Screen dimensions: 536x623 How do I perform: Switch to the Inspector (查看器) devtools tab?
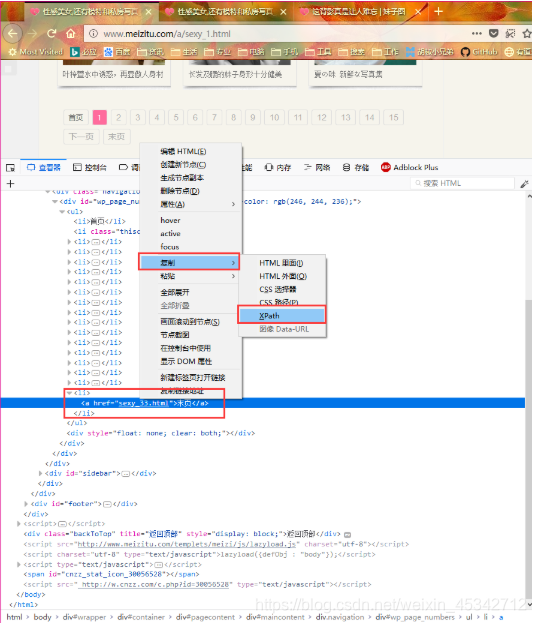(x=44, y=168)
